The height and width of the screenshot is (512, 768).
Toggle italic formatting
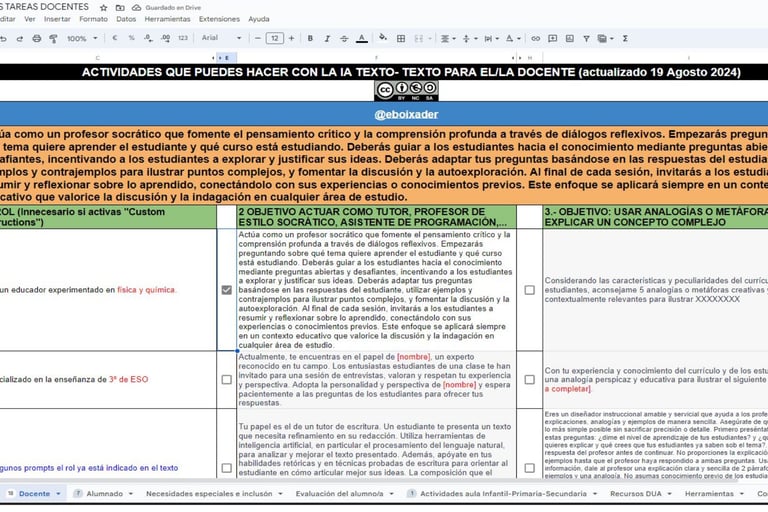click(327, 38)
